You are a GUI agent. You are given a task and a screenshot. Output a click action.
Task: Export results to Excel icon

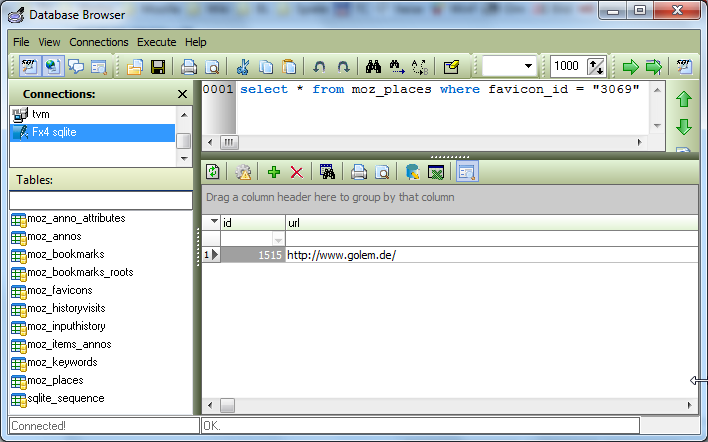(436, 172)
